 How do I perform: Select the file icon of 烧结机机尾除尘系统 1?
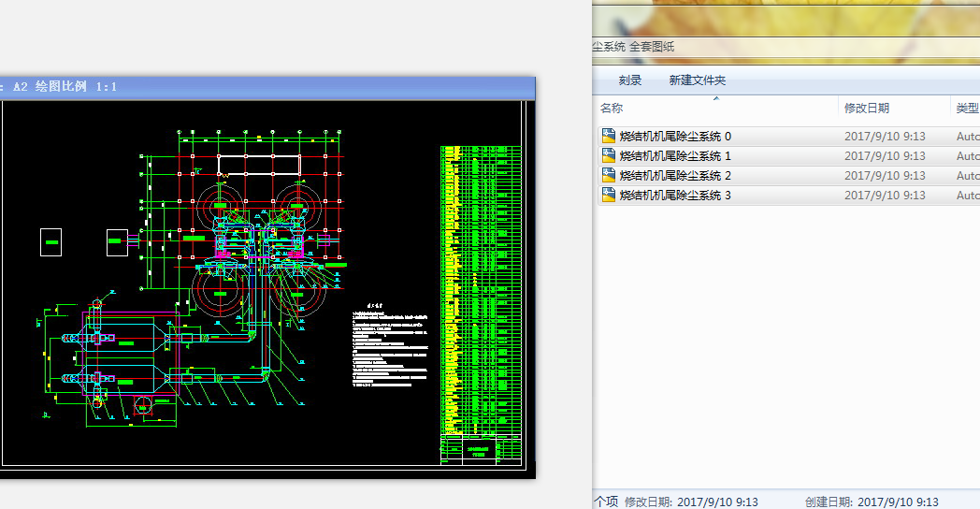coord(608,155)
